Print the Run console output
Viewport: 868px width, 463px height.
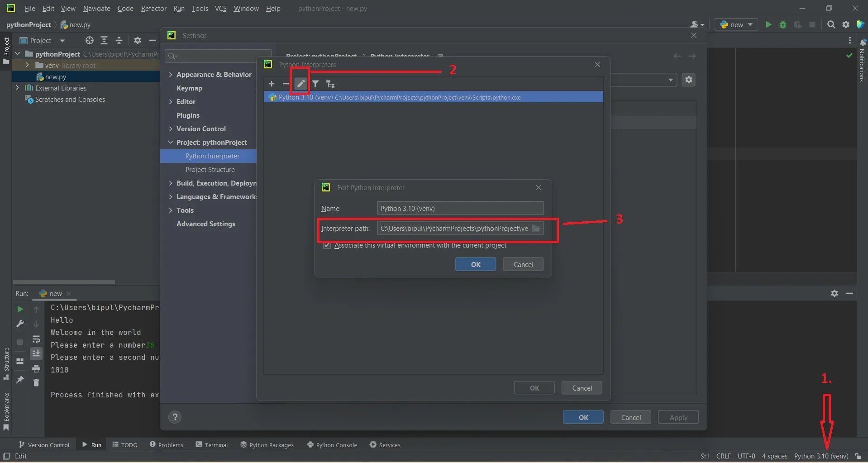point(36,368)
